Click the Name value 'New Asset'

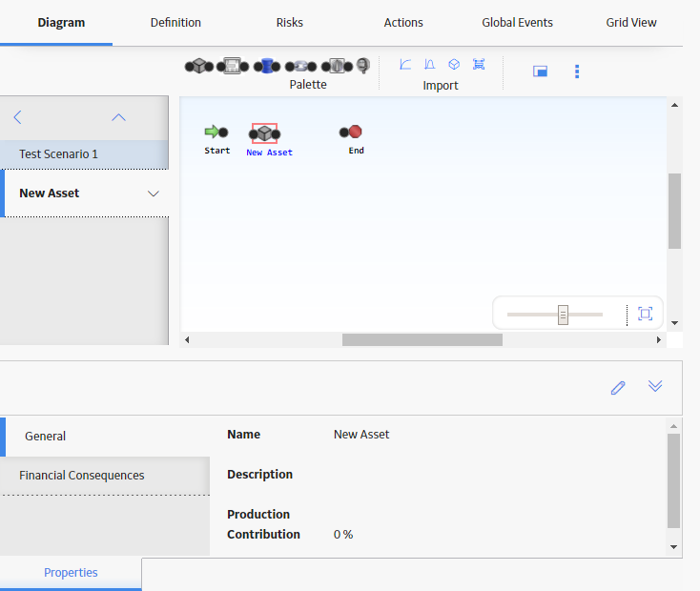point(361,435)
